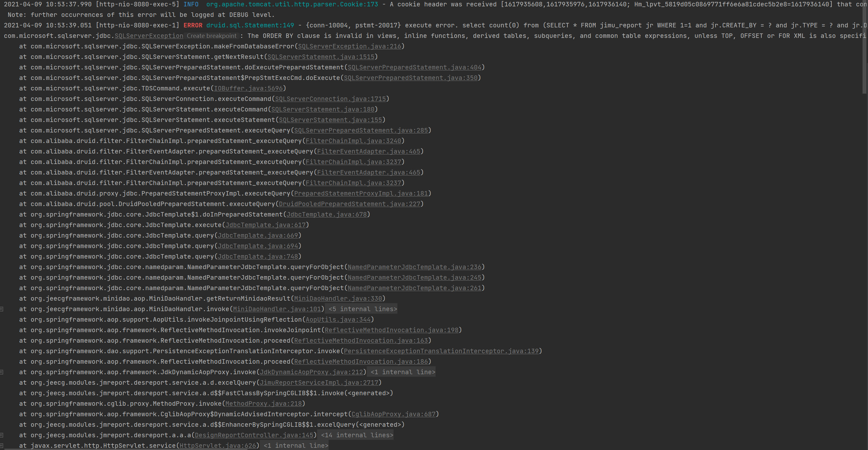This screenshot has height=450, width=868.
Task: Open SQLServerPreparedStatement.java:350 link
Action: [x=410, y=77]
